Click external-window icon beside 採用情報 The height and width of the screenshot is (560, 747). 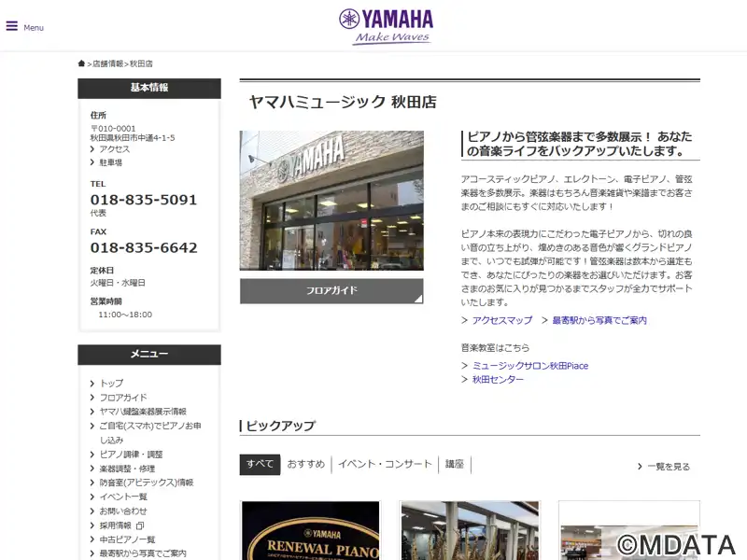140,525
